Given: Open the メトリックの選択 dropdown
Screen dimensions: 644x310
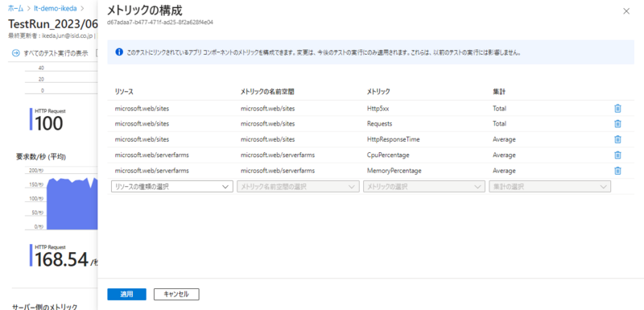Looking at the screenshot, I should (424, 187).
